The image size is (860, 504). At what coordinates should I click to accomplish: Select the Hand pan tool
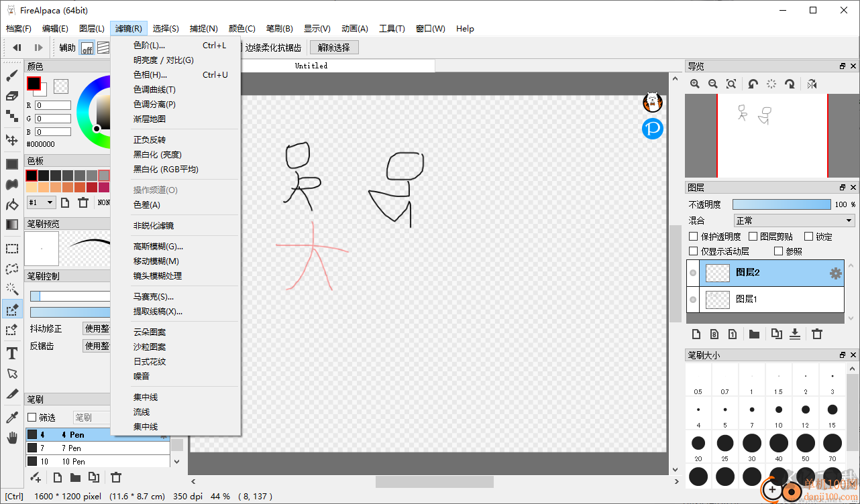pyautogui.click(x=12, y=438)
